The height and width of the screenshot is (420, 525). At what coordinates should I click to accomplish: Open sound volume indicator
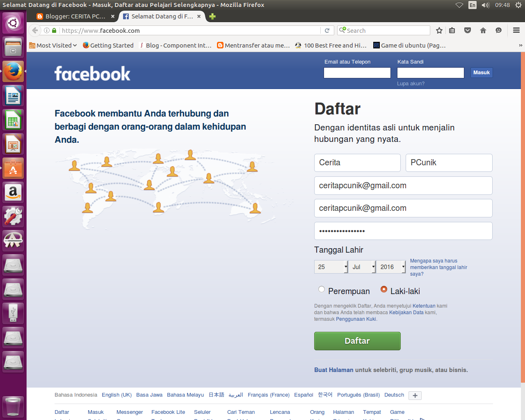[x=486, y=5]
